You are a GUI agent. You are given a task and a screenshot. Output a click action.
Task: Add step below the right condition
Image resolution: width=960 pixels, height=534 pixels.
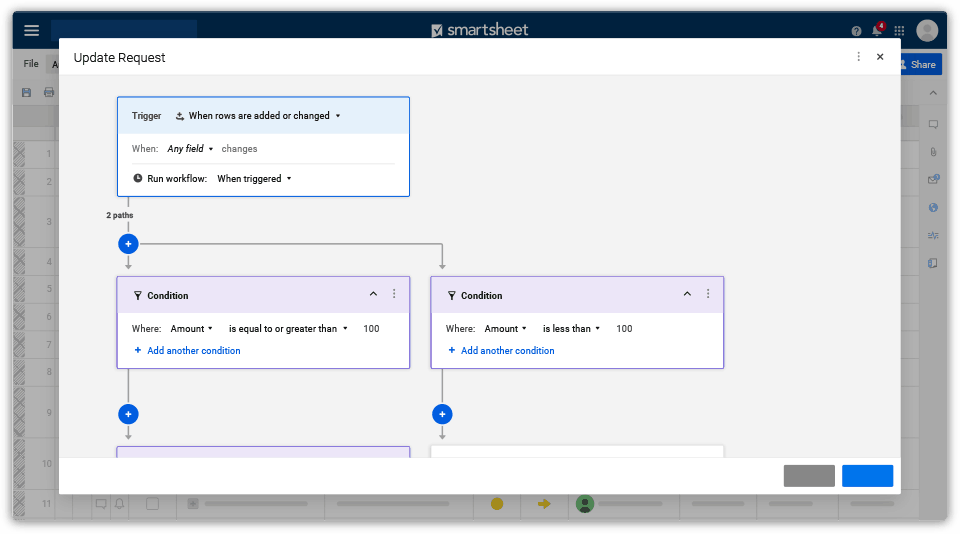[442, 414]
